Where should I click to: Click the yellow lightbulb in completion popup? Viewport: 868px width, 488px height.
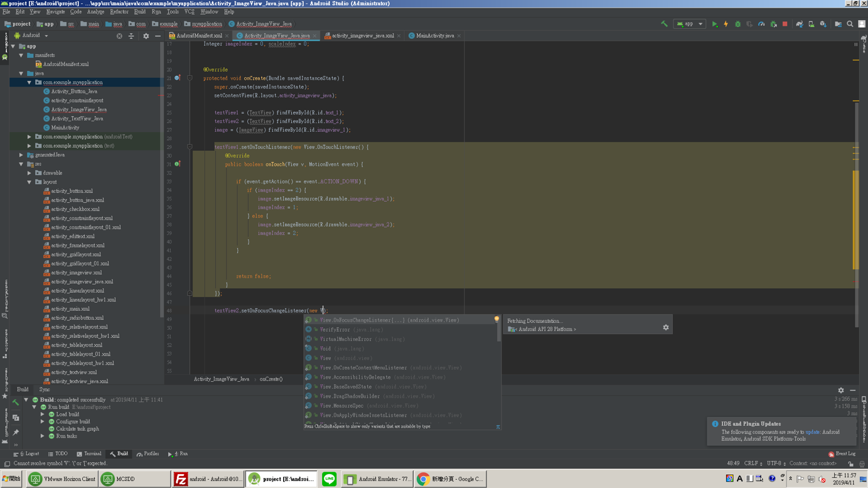pyautogui.click(x=496, y=320)
